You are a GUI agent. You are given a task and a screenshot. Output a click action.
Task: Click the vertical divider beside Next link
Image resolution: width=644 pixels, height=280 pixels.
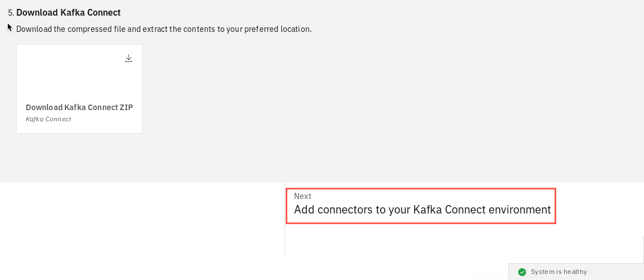285,219
